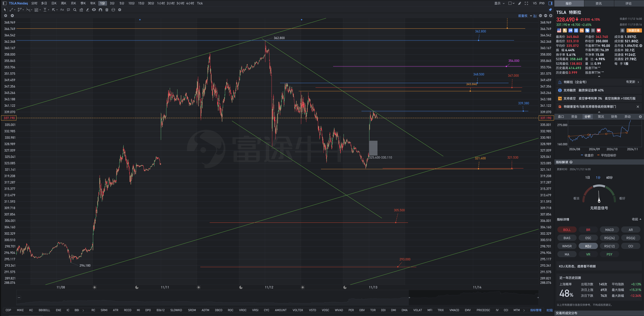
Task: Click the BOLL indicator chip
Action: pos(567,230)
